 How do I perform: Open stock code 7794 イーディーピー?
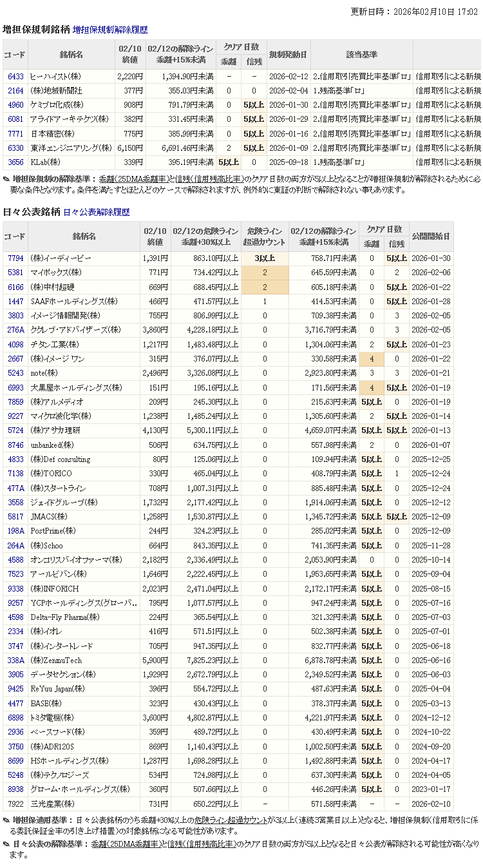click(15, 258)
